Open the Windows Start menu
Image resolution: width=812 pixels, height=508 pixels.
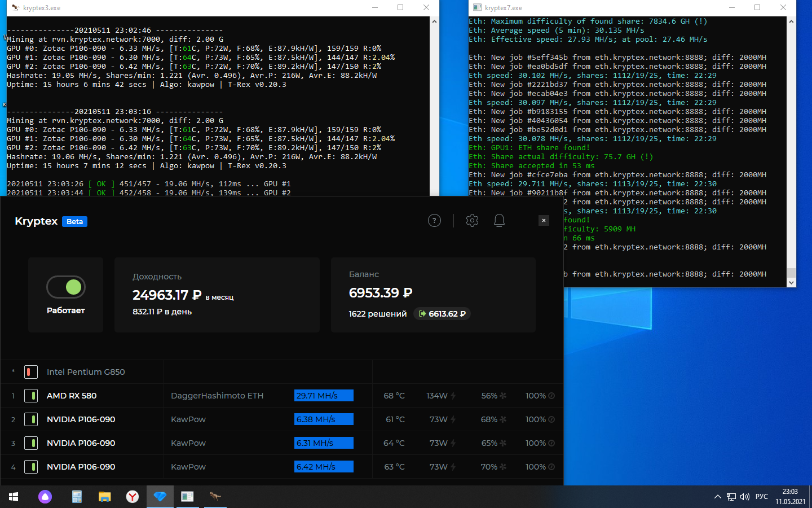pyautogui.click(x=14, y=497)
